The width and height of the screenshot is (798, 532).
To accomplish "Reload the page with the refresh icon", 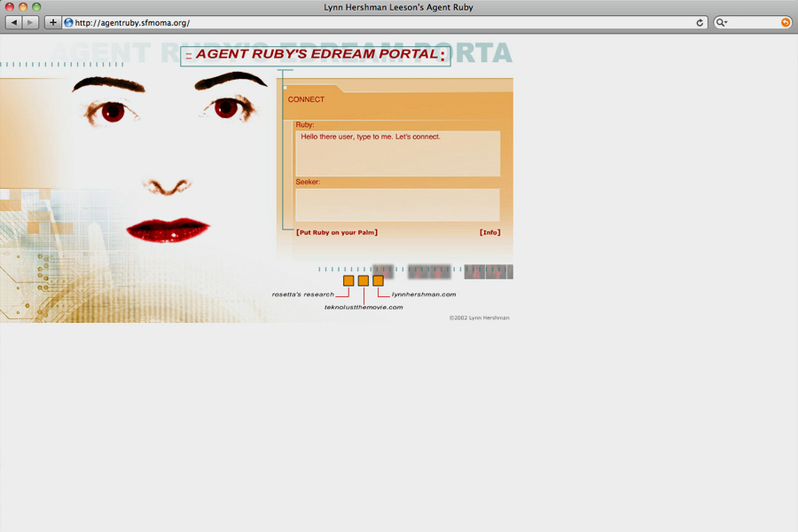I will 700,22.
